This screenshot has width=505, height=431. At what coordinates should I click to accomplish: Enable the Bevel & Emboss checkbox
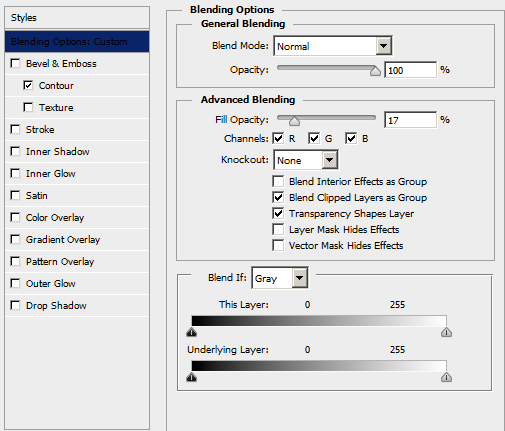(x=15, y=63)
